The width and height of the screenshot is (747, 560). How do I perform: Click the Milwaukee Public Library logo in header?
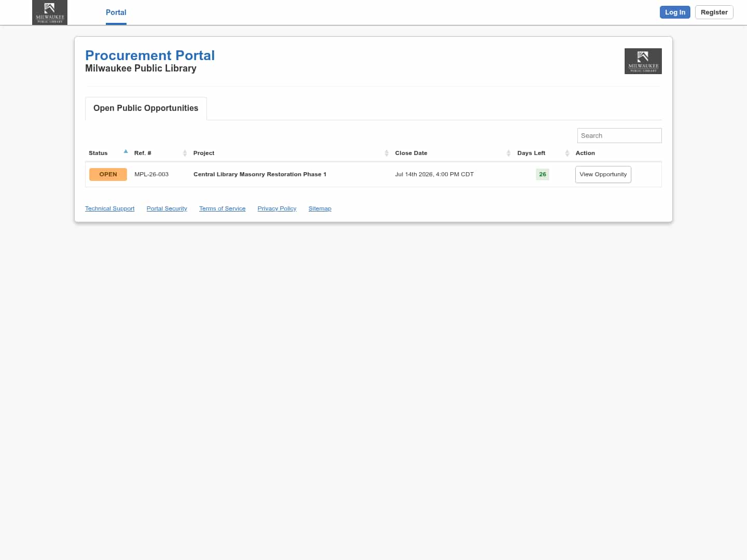click(50, 12)
